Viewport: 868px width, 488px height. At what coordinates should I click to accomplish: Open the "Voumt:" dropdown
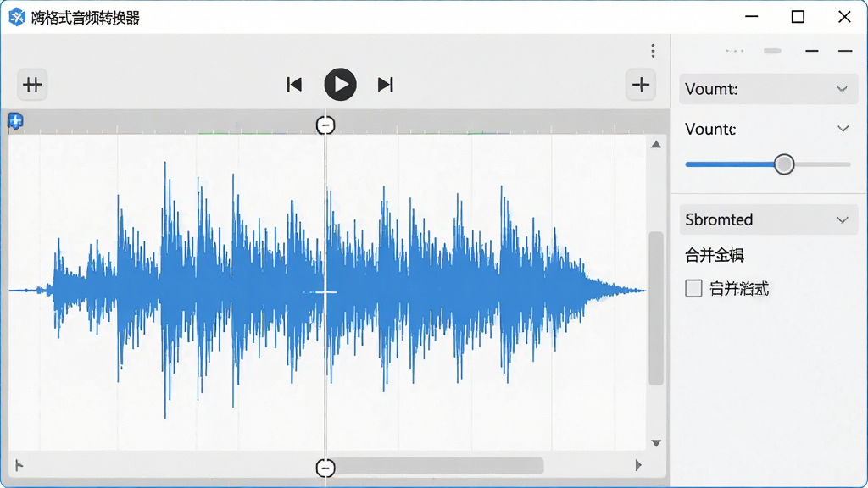(x=768, y=89)
